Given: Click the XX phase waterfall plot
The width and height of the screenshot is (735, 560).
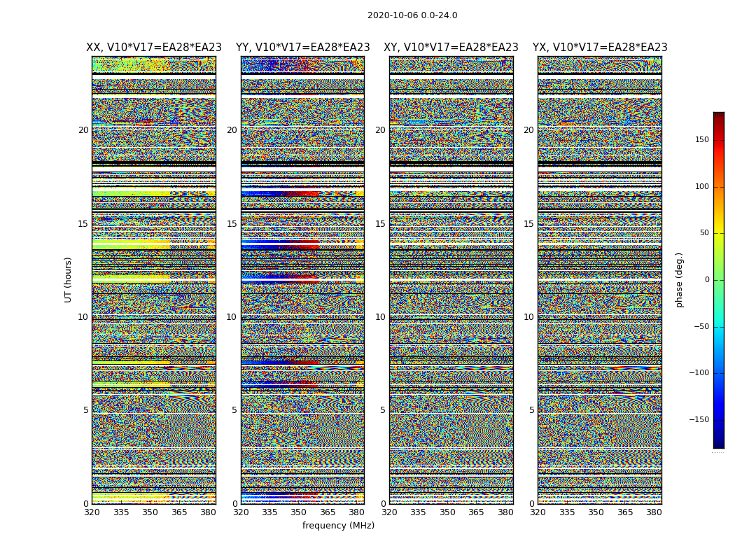Looking at the screenshot, I should (154, 280).
